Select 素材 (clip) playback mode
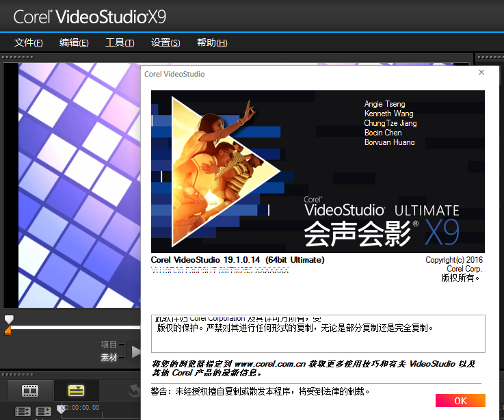Screen dimensions: 504x420 click(109, 357)
